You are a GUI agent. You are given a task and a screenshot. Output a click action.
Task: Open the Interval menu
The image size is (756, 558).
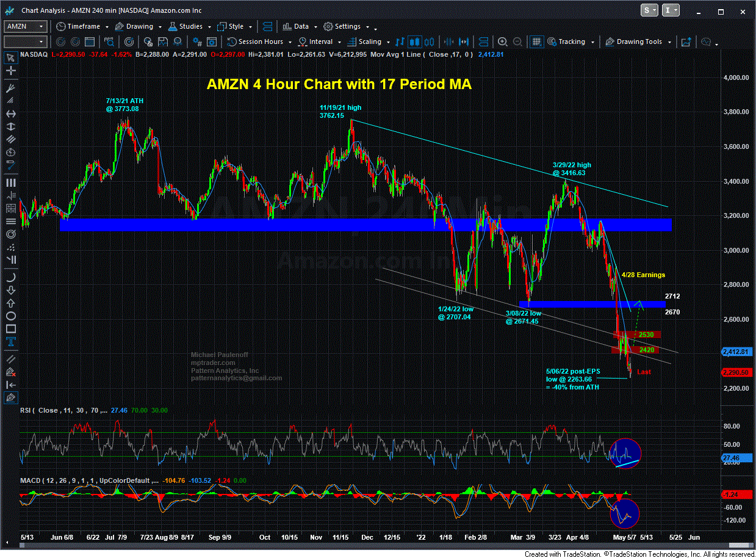(319, 42)
